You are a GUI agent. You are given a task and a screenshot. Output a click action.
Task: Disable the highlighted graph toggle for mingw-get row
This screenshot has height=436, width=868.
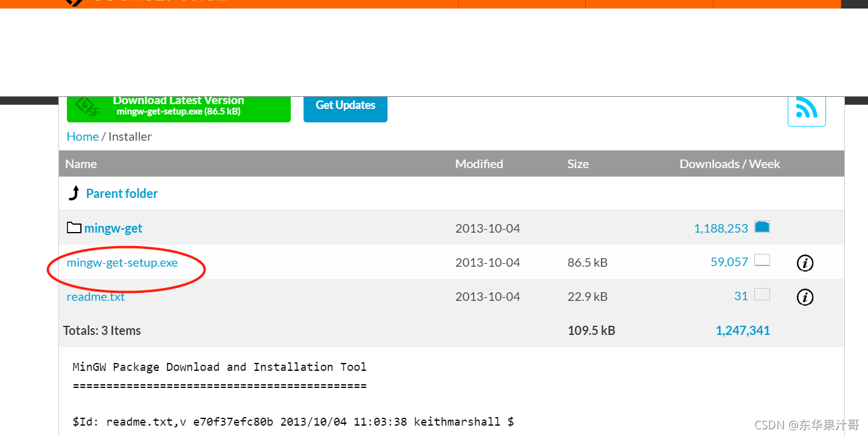(x=763, y=226)
